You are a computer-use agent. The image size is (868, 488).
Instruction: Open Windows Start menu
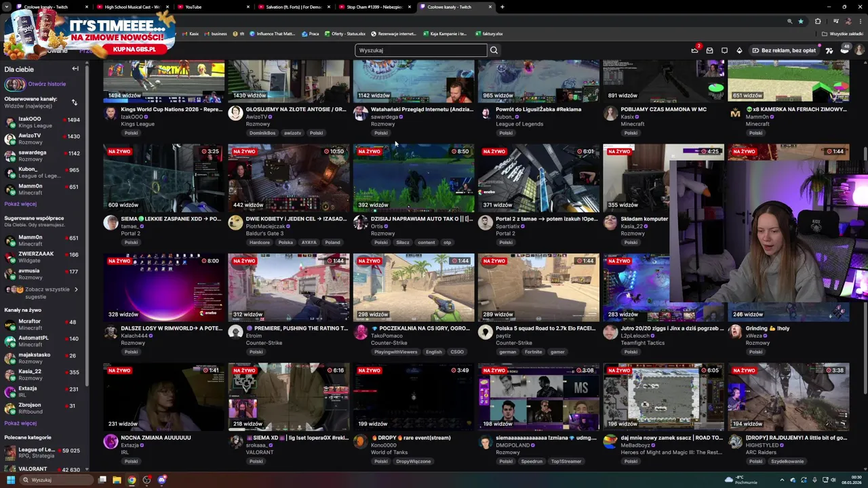[x=10, y=480]
